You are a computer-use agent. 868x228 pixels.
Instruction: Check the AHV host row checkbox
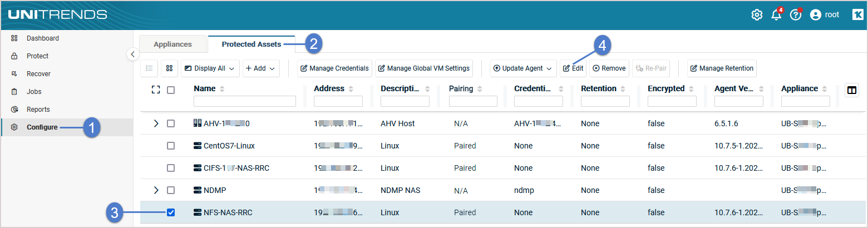click(171, 123)
